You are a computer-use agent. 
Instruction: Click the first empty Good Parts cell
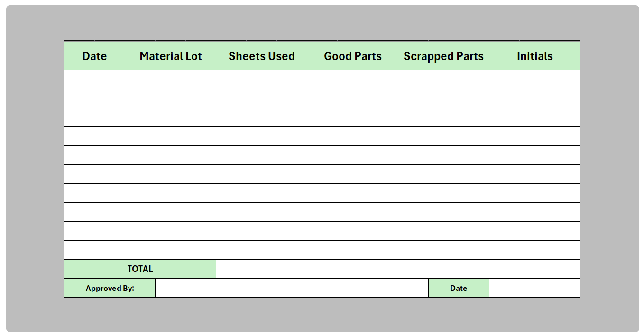(352, 80)
